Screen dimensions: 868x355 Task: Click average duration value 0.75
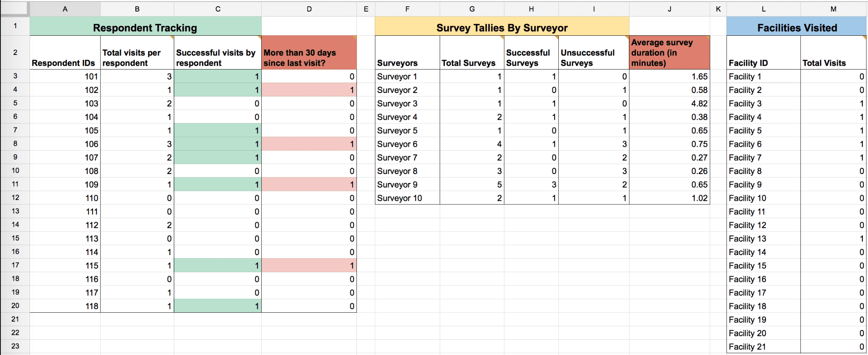(669, 144)
